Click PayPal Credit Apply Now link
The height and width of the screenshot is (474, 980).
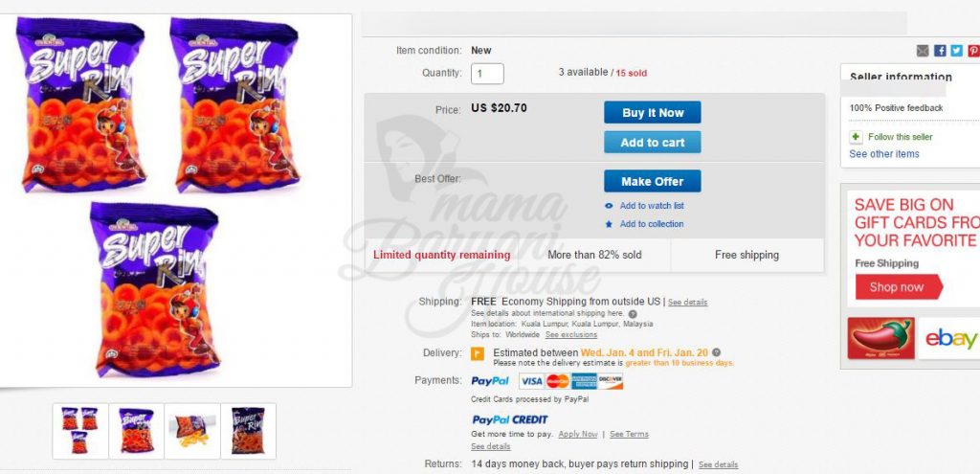578,434
